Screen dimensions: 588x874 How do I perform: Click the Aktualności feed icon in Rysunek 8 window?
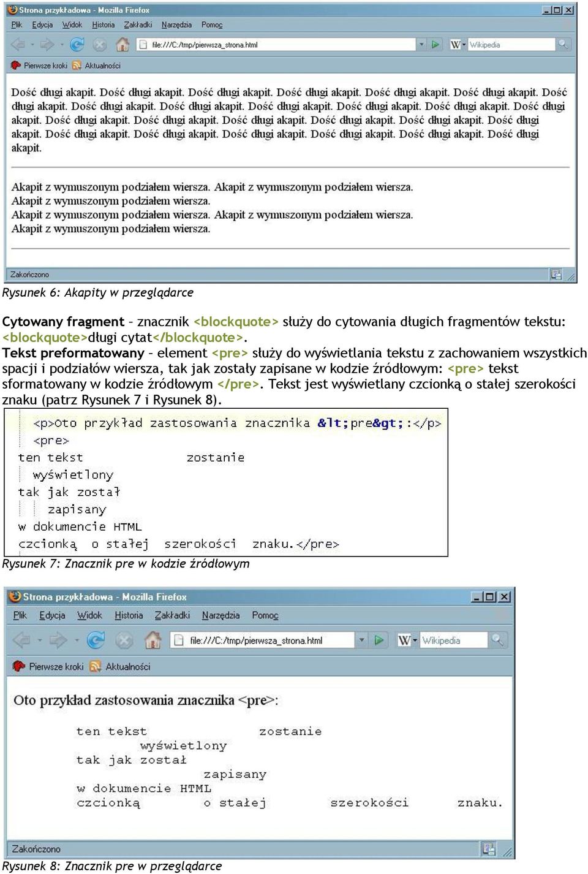(95, 666)
